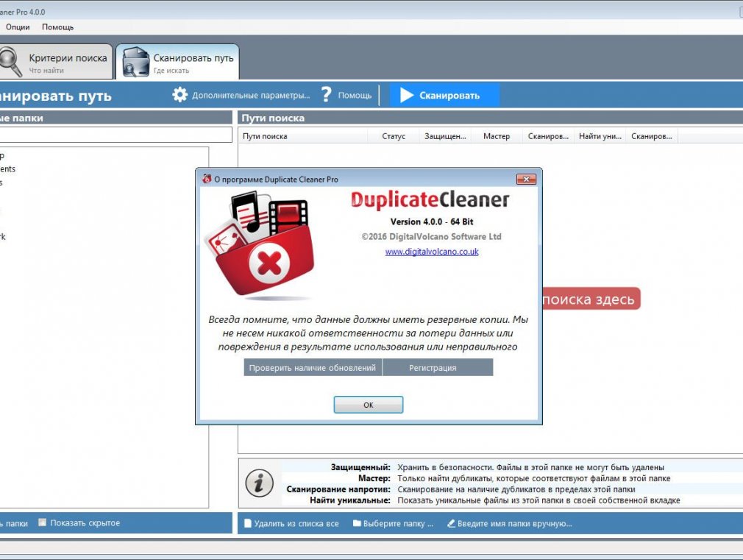
Task: Click the info icon in the legend panel
Action: (259, 483)
